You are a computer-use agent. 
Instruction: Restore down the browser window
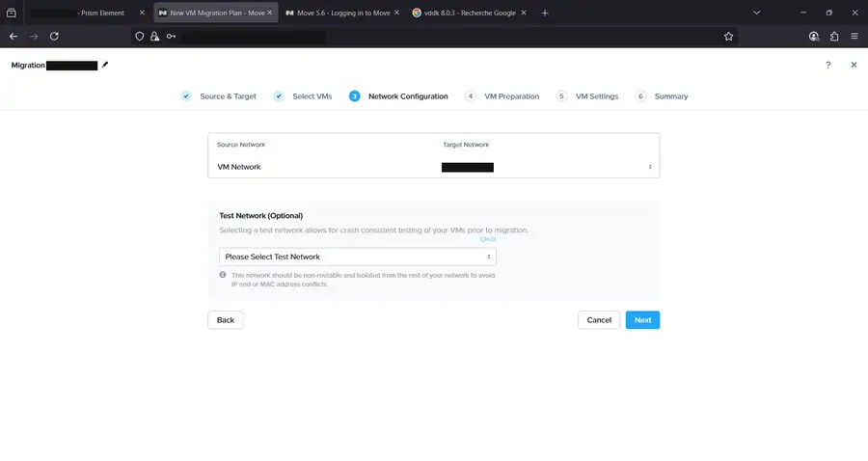point(828,13)
